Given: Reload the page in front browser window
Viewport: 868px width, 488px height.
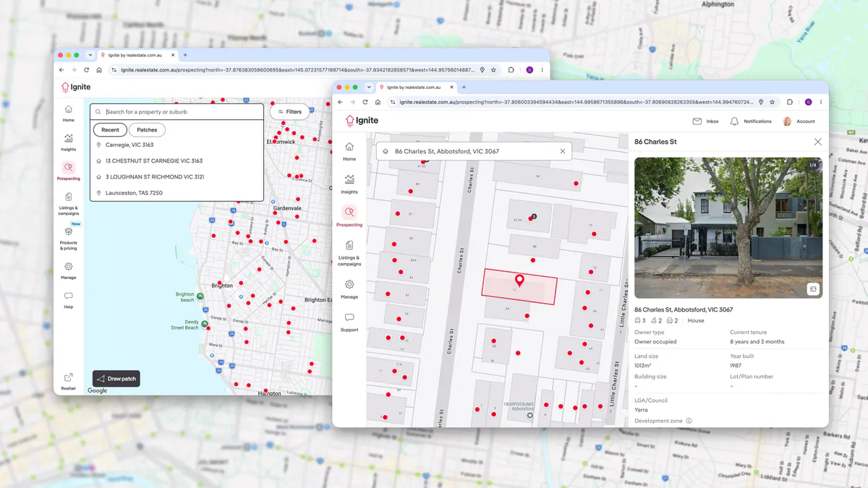Looking at the screenshot, I should [365, 102].
